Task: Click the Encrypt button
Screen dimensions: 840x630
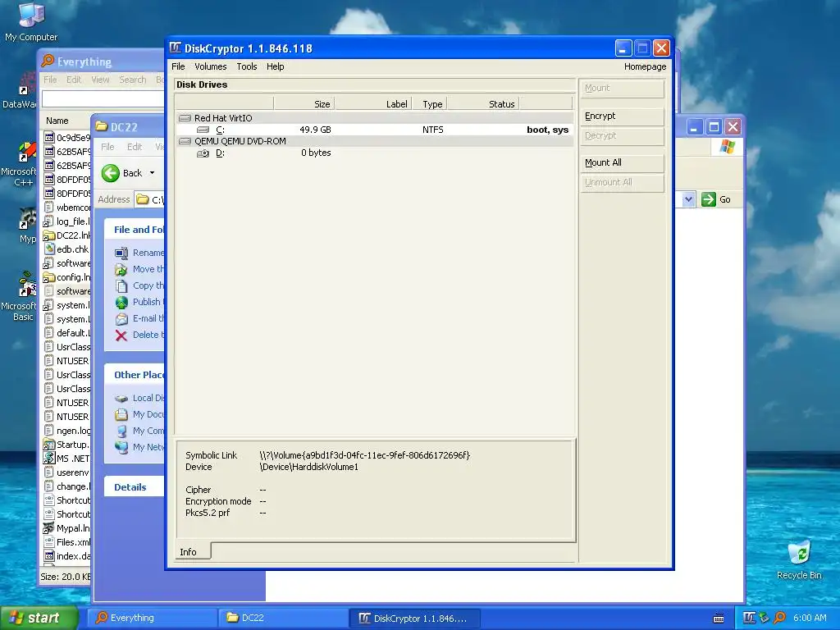Action: 622,116
